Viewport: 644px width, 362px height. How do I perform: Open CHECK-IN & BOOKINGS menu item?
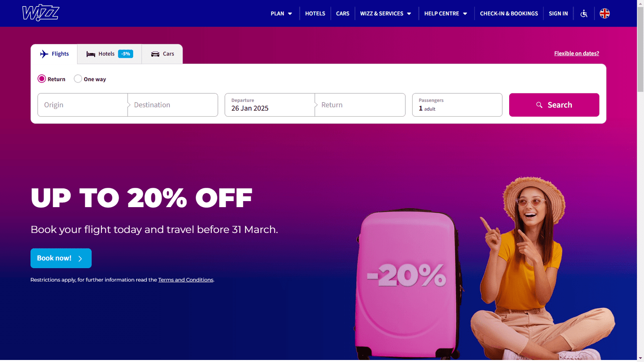[x=509, y=14]
